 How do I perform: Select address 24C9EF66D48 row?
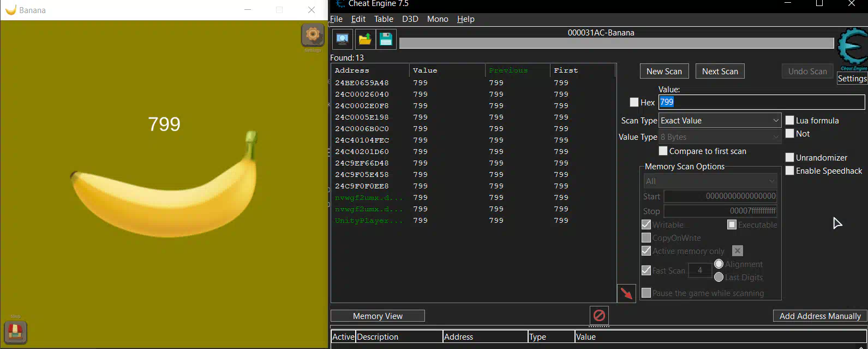click(474, 163)
